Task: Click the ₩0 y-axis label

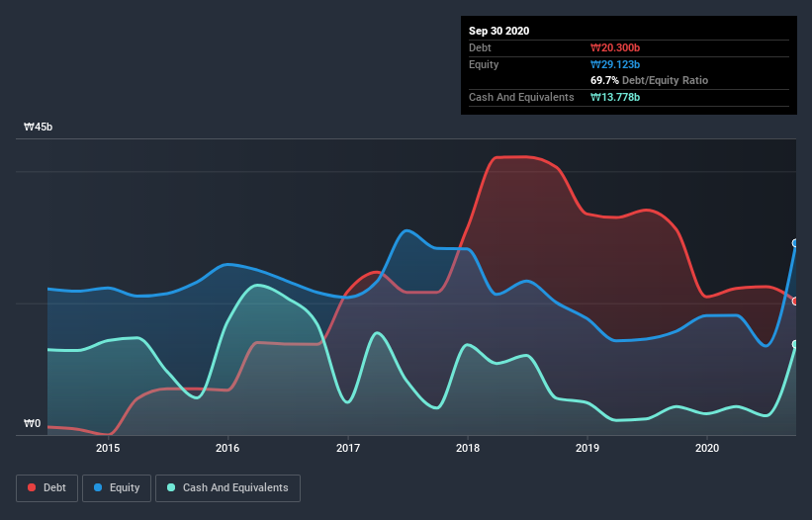Action: click(x=32, y=423)
